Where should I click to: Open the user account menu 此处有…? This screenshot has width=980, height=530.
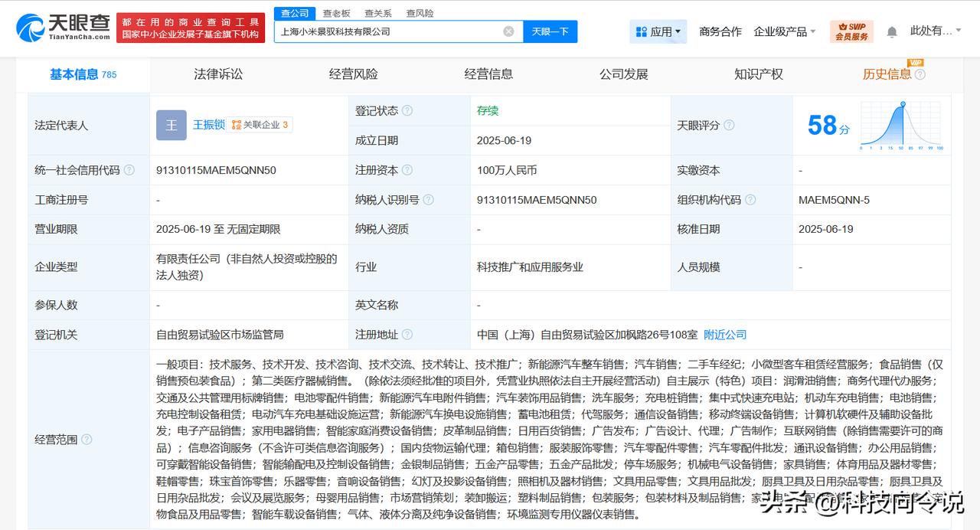936,31
